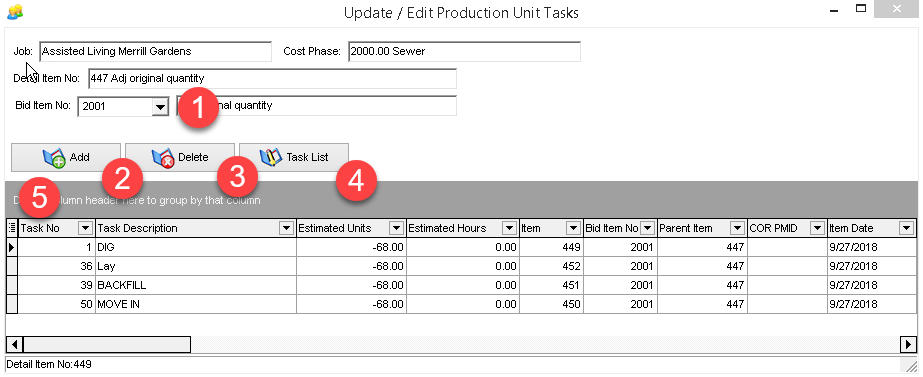Click the Cost Phase input field
This screenshot has width=923, height=377.
(464, 51)
